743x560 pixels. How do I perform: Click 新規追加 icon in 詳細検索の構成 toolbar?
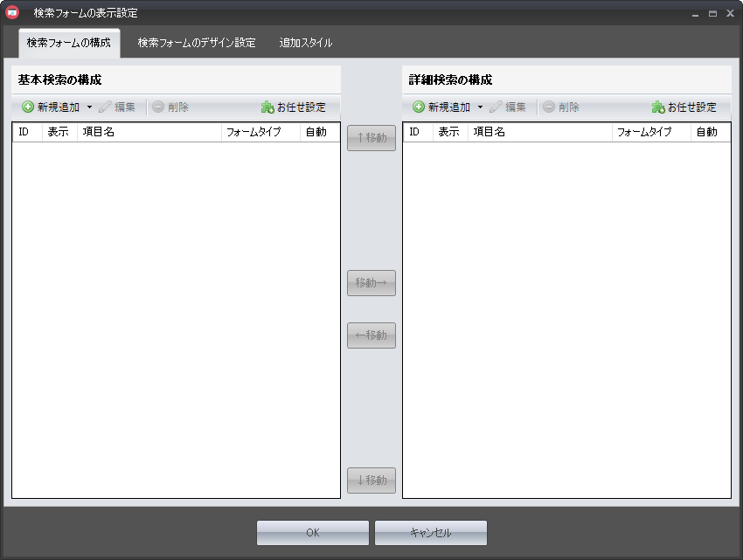[x=419, y=107]
